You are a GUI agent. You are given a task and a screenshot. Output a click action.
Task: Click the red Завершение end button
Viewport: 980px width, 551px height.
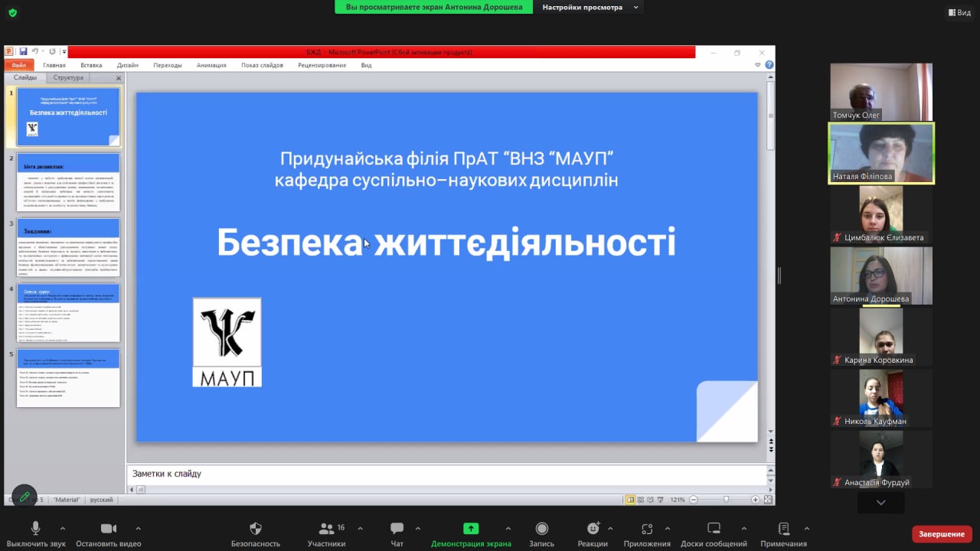point(942,533)
